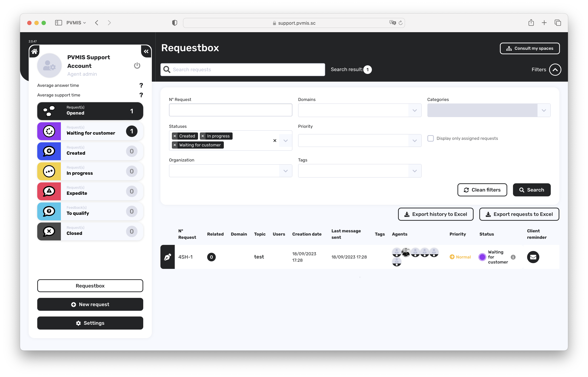Open the Tags dropdown
Image resolution: width=588 pixels, height=377 pixels.
coord(415,171)
